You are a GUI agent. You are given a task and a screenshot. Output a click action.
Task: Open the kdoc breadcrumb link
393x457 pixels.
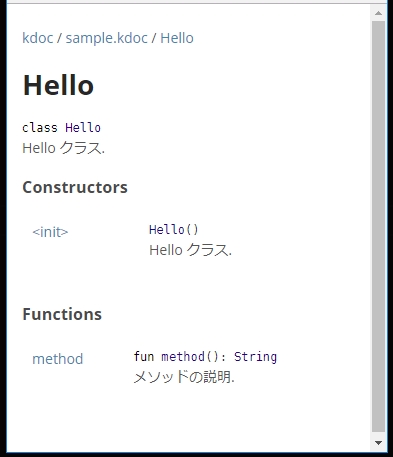point(38,38)
